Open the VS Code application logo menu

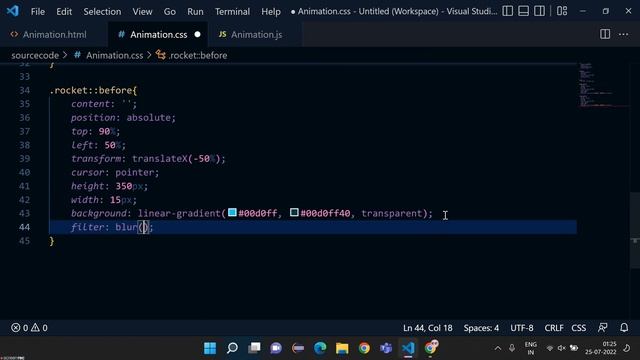[12, 11]
